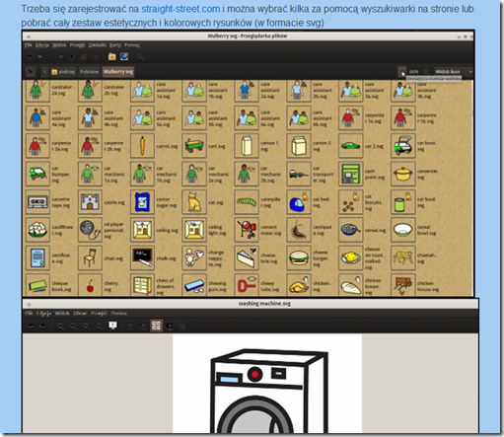504x437 pixels.
Task: Select the chair.svg file icon
Action: [90, 257]
